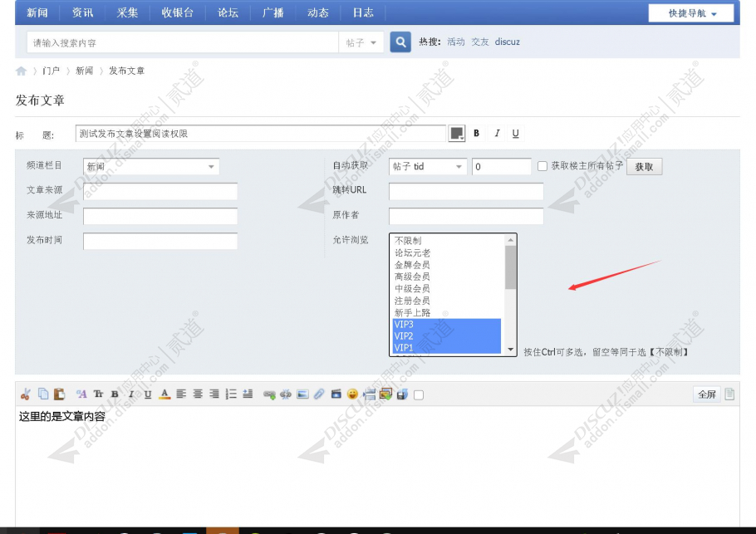Image resolution: width=756 pixels, height=534 pixels.
Task: Insert a hyperlink with the link icon
Action: click(269, 394)
